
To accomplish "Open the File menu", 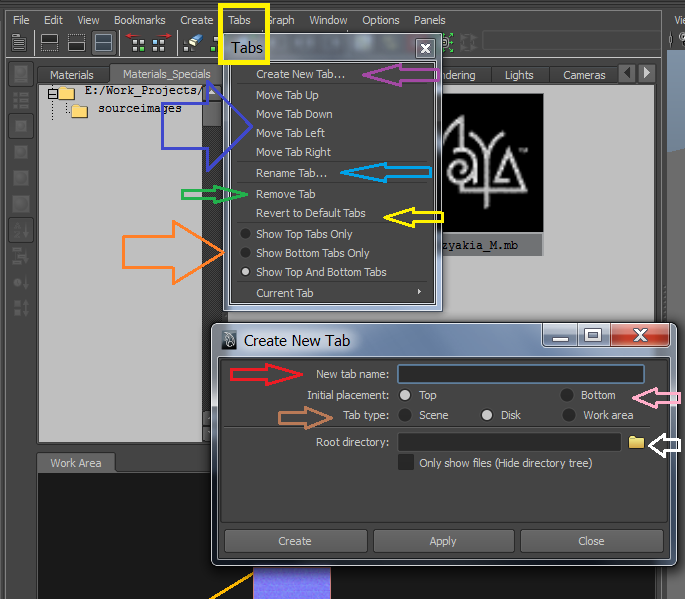I will point(21,20).
